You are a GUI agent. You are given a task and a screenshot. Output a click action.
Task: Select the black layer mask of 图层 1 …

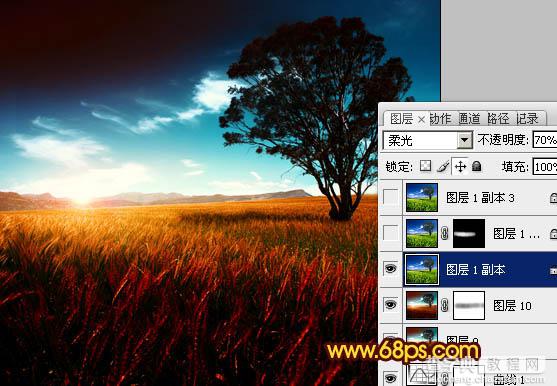tap(469, 233)
